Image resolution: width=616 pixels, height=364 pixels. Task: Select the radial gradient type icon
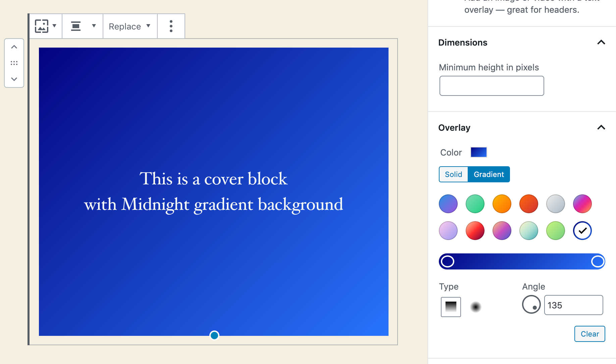pos(475,307)
